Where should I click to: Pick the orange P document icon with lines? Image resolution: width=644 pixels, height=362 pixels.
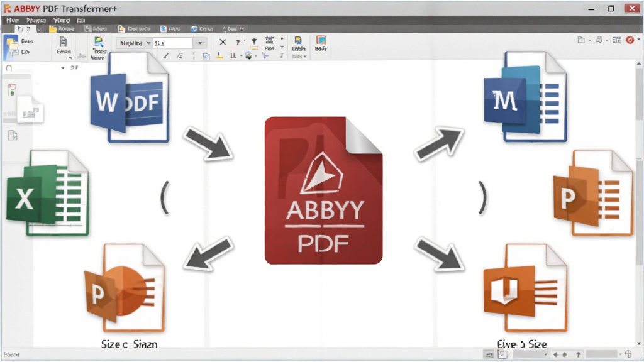click(x=593, y=193)
